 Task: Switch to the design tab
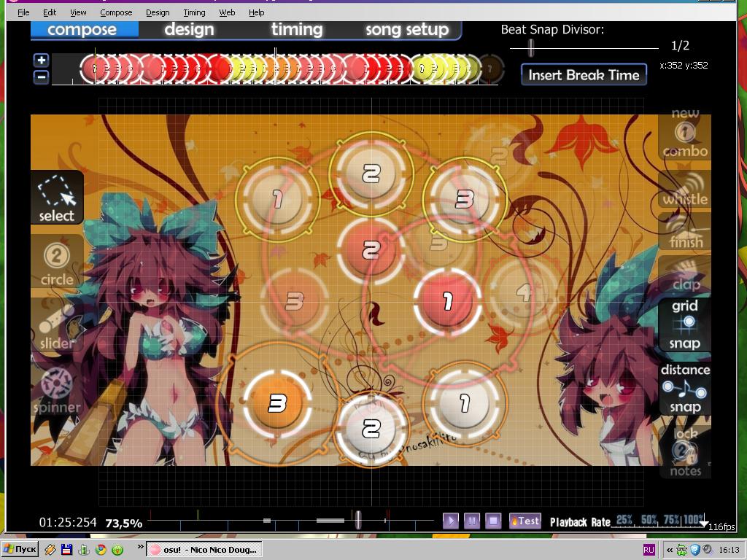(x=189, y=29)
